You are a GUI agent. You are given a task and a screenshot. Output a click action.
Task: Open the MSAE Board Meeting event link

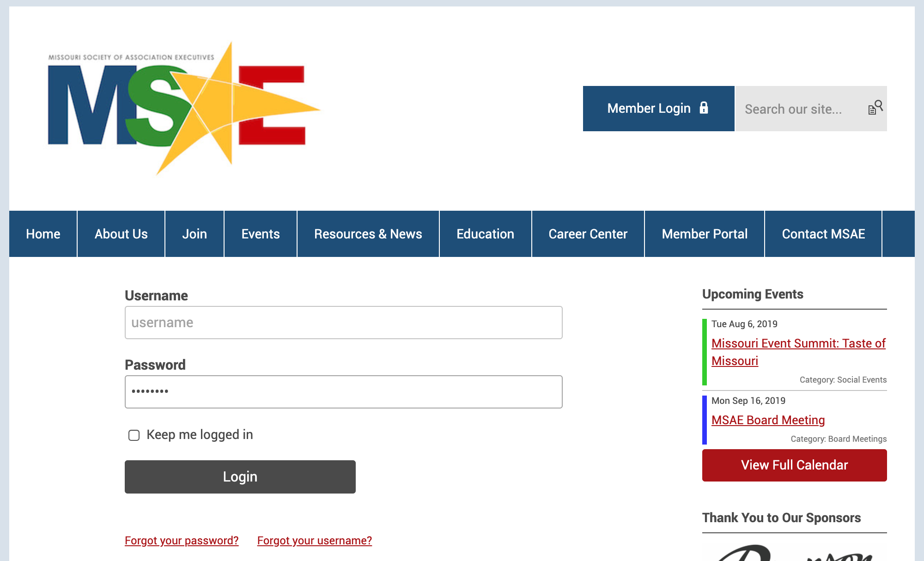pos(768,420)
